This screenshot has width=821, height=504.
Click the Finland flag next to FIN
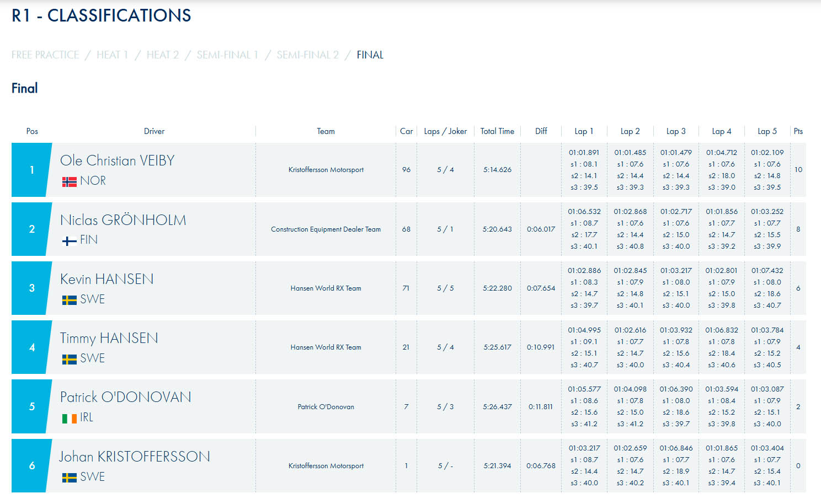(70, 240)
